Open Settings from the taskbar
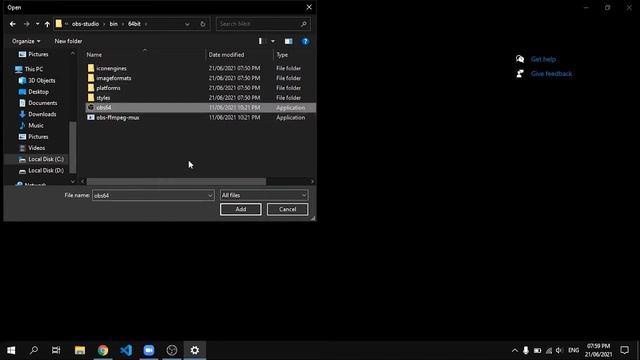 (x=195, y=350)
